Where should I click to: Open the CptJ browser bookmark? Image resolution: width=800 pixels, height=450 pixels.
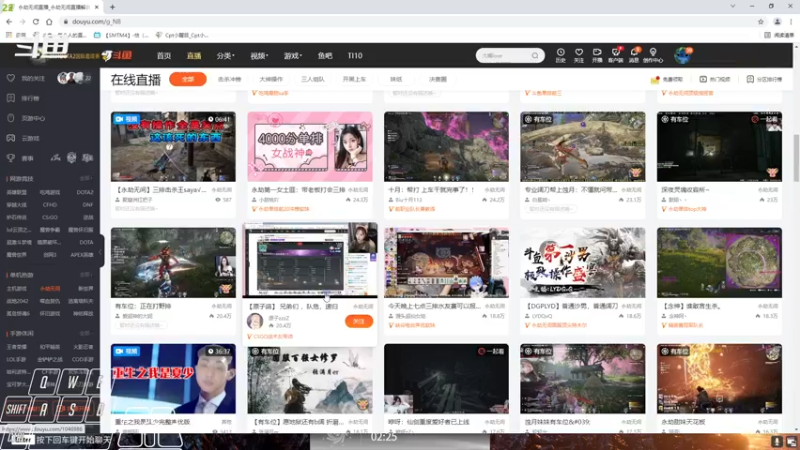click(x=182, y=35)
